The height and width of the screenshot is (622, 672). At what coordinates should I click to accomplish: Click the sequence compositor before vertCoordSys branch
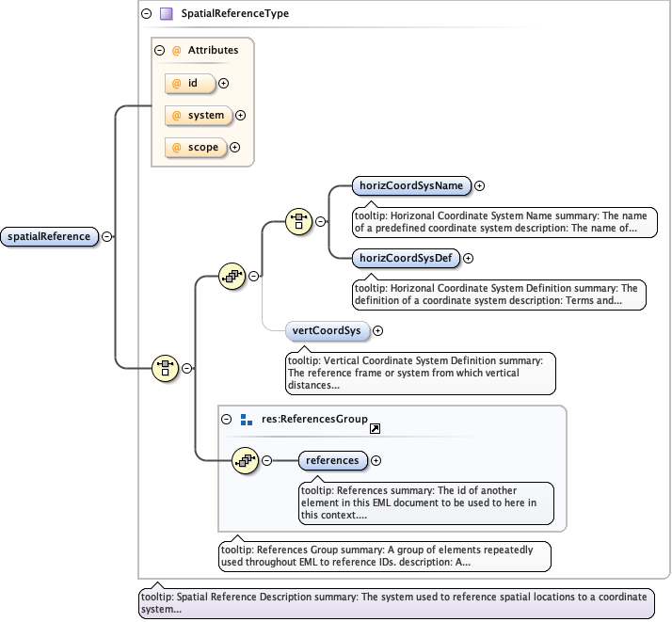(x=232, y=277)
